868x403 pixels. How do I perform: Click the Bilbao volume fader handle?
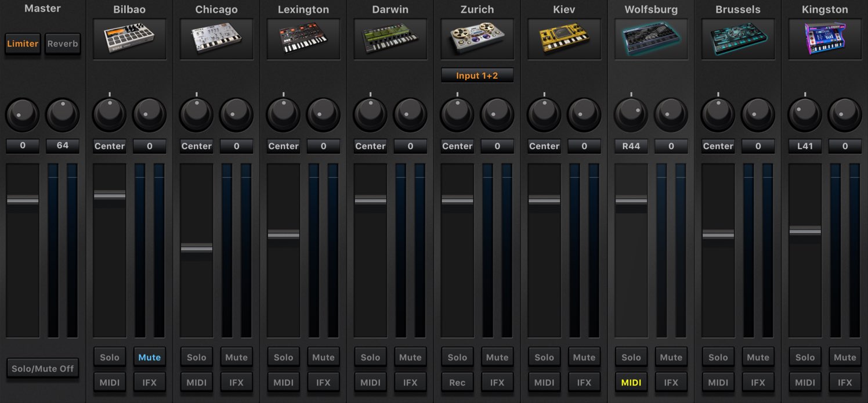(x=110, y=196)
